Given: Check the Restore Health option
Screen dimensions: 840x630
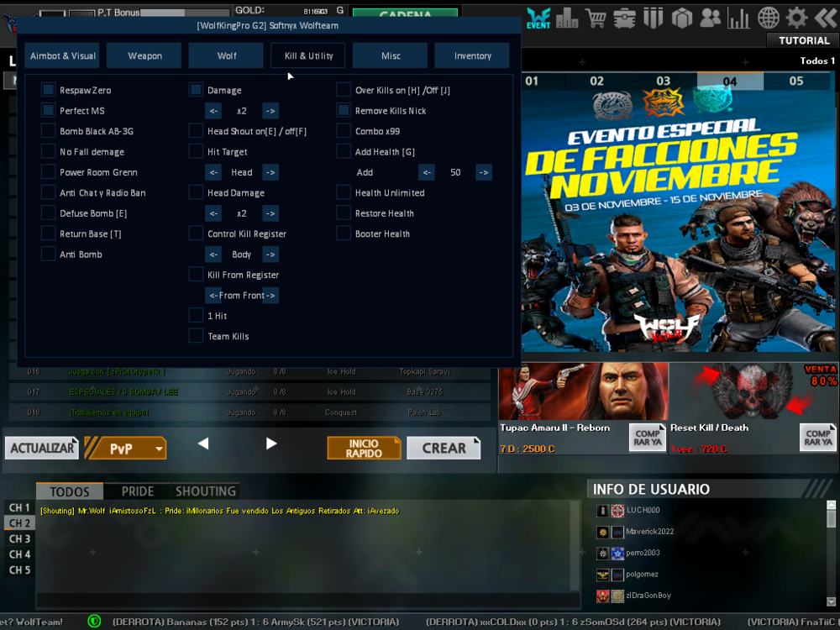Looking at the screenshot, I should pos(344,213).
